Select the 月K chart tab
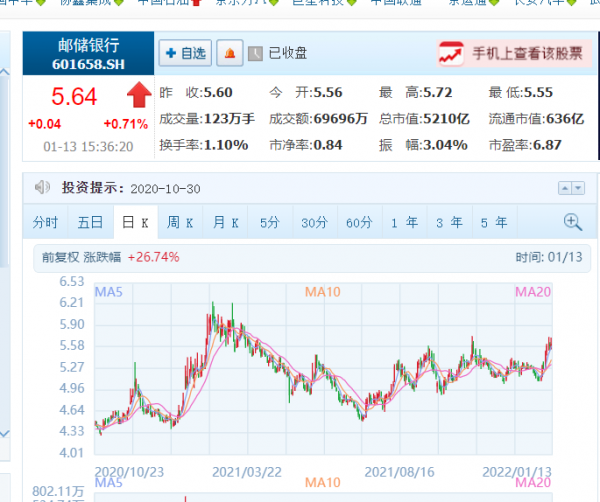This screenshot has height=502, width=600. tap(225, 222)
